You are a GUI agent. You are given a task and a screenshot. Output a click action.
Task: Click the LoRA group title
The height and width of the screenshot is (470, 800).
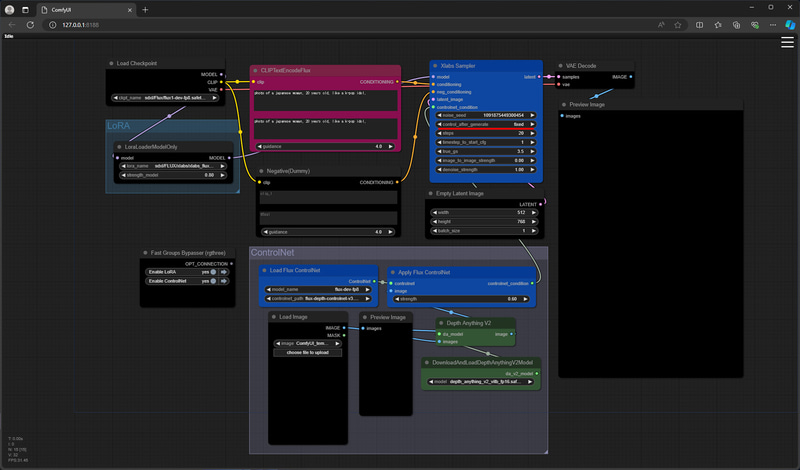coord(118,126)
